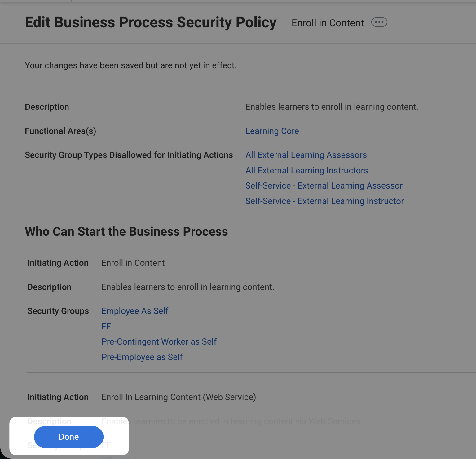Click the FF link below Employee As Self

(106, 327)
